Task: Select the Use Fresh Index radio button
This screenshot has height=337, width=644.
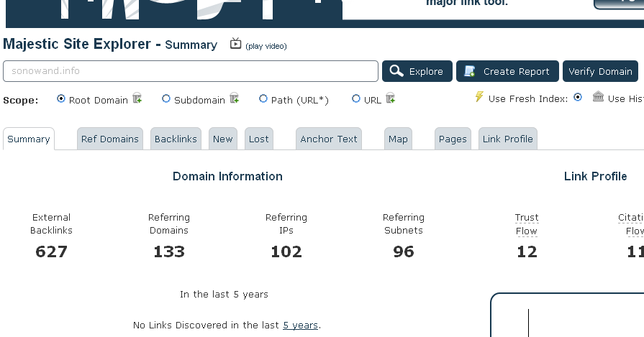Action: click(x=578, y=97)
